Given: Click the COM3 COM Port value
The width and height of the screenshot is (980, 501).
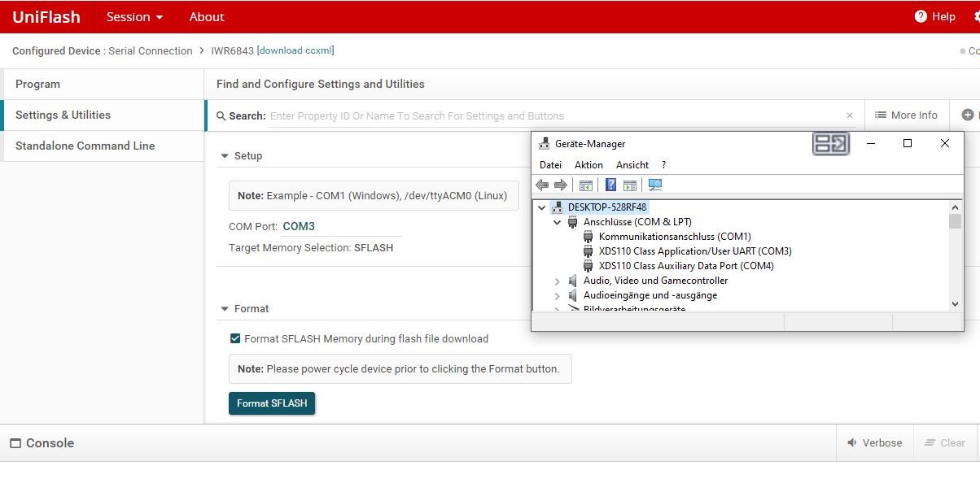Looking at the screenshot, I should tap(299, 227).
